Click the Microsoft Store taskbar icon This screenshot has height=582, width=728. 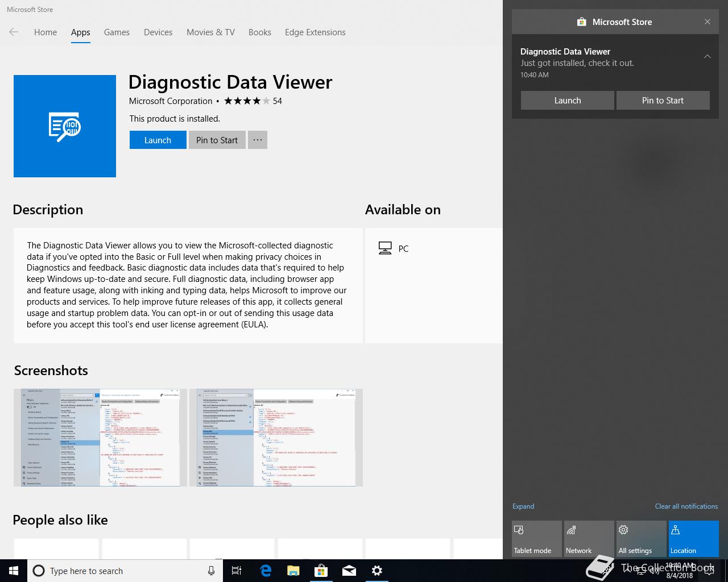click(321, 571)
